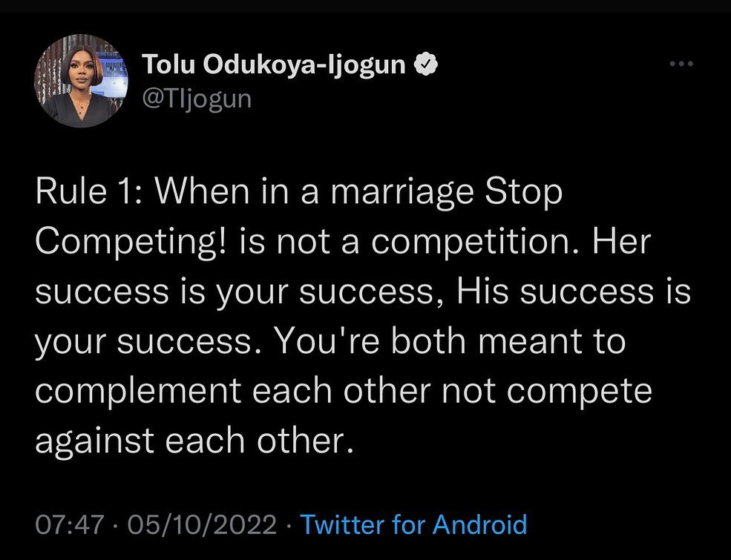This screenshot has width=731, height=560.
Task: Click the verified badge checkmark
Action: click(424, 65)
